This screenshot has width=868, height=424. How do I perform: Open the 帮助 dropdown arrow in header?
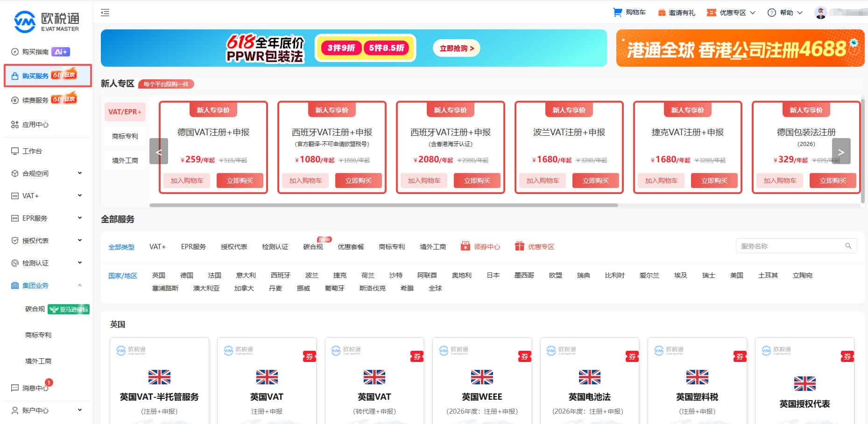tap(799, 13)
